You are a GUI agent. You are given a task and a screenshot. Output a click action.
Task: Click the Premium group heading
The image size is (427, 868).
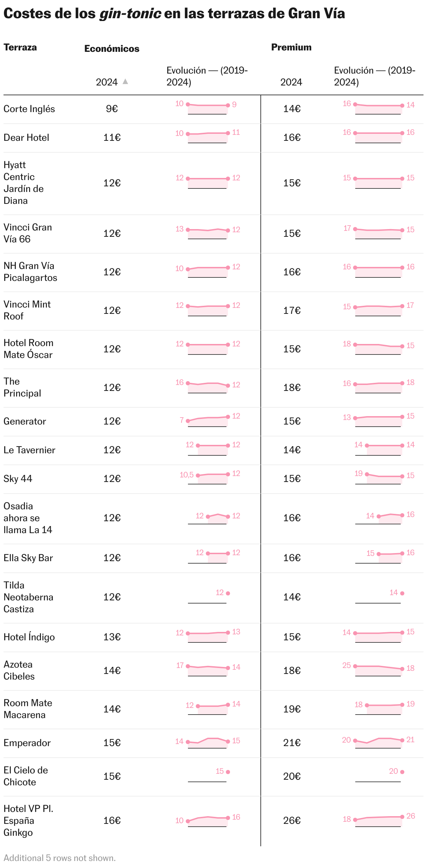291,47
